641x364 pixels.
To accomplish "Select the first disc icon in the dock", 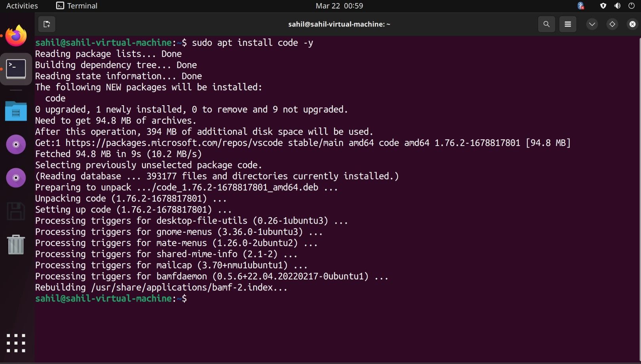I will click(x=16, y=144).
